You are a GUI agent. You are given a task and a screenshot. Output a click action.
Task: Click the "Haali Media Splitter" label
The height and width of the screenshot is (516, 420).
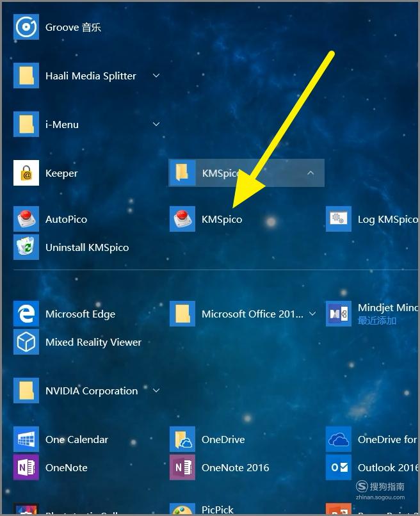pos(91,76)
